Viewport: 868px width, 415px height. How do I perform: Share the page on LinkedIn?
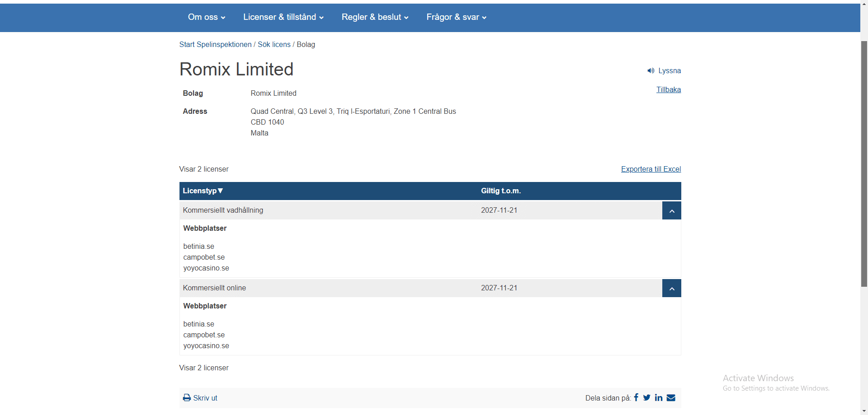pos(659,397)
